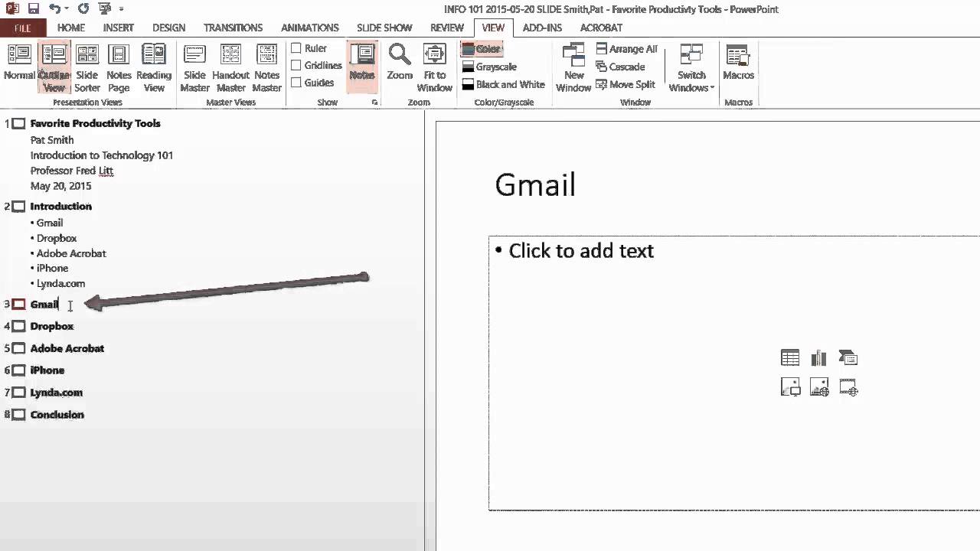
Task: Insert Table placeholder icon
Action: tap(790, 357)
